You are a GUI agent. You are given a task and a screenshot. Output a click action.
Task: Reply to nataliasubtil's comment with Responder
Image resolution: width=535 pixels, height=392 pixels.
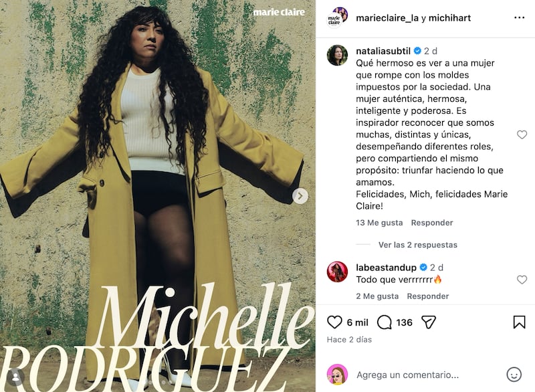pos(432,223)
